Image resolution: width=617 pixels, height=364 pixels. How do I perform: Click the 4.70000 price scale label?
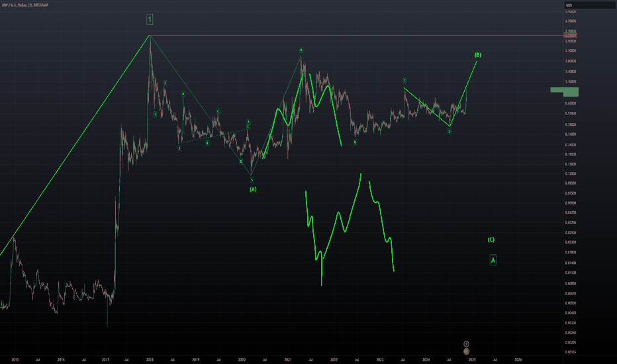tap(571, 21)
